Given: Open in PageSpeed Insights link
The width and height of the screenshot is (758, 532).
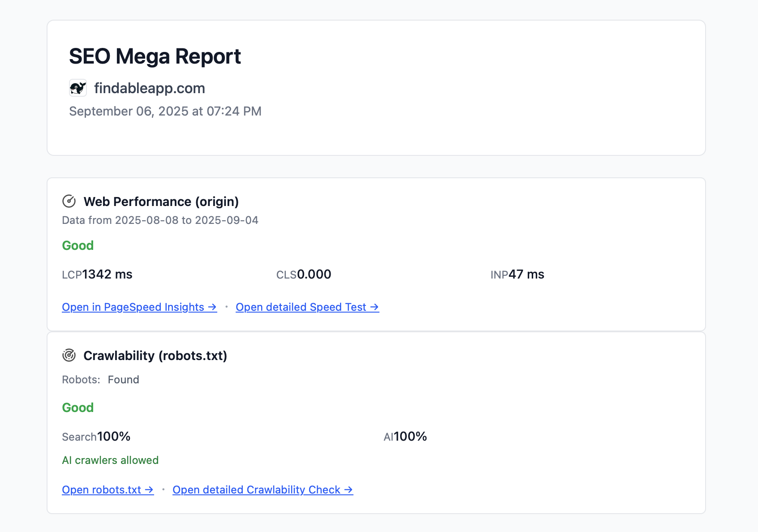Looking at the screenshot, I should 139,307.
